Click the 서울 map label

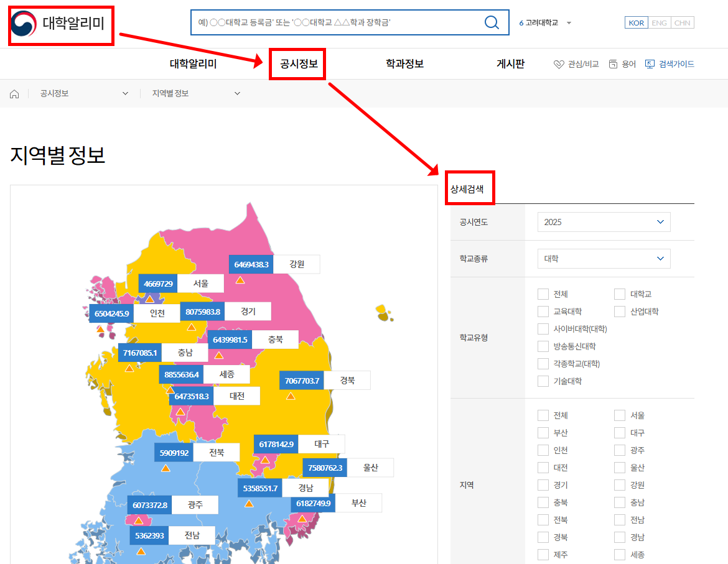200,284
